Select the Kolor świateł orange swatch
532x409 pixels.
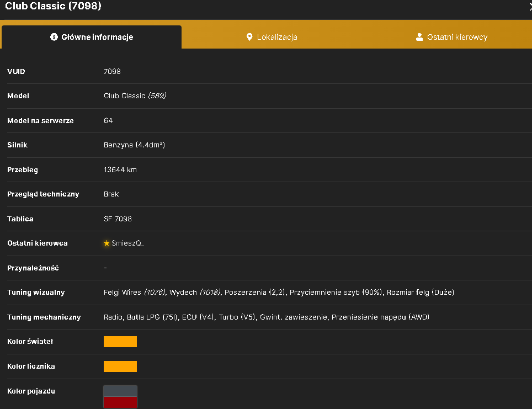[x=120, y=342]
